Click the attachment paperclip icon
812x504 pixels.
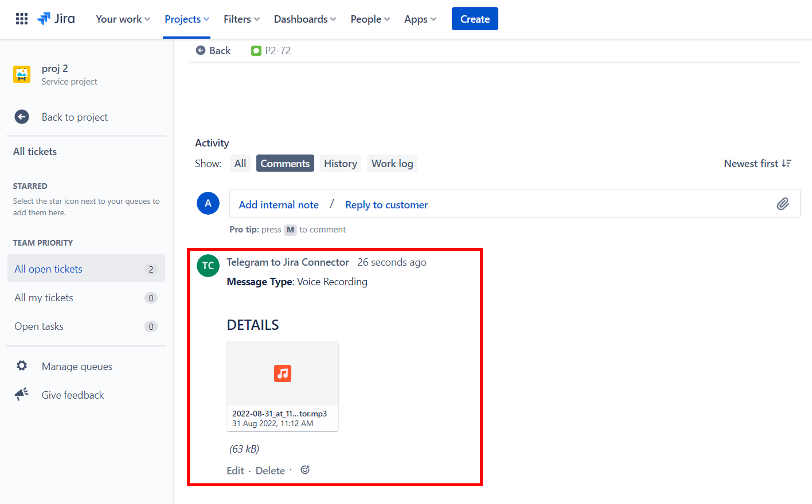(x=782, y=204)
